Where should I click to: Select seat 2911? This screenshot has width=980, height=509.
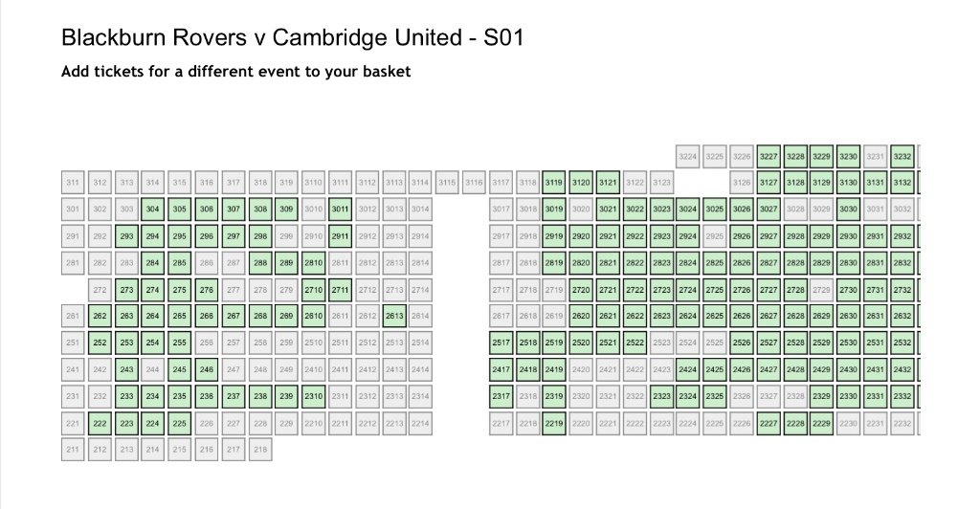coord(340,236)
